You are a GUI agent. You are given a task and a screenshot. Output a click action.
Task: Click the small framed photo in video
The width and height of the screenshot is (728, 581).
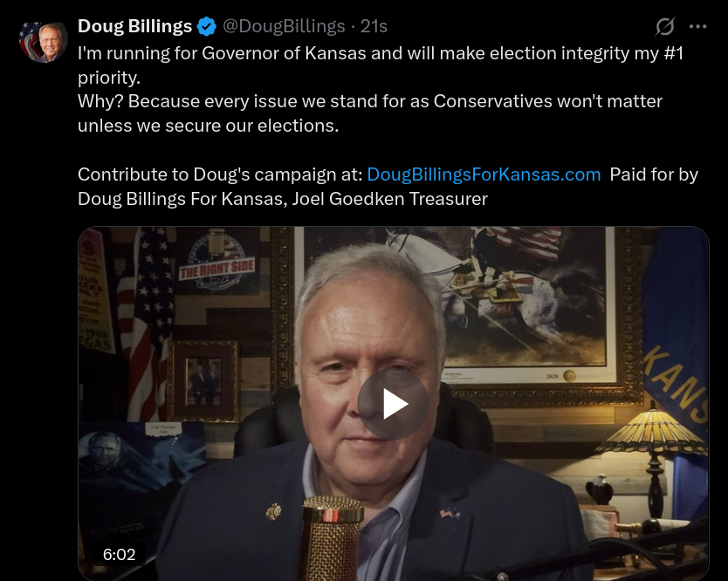coord(203,381)
